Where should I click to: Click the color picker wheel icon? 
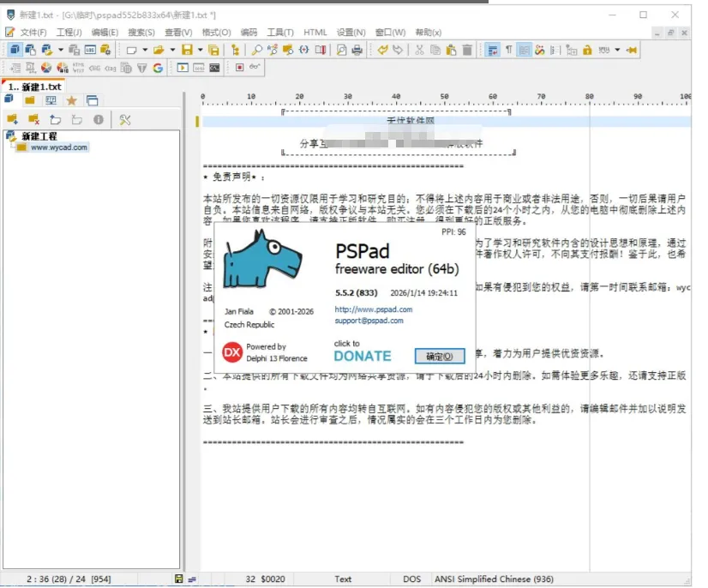[46, 68]
